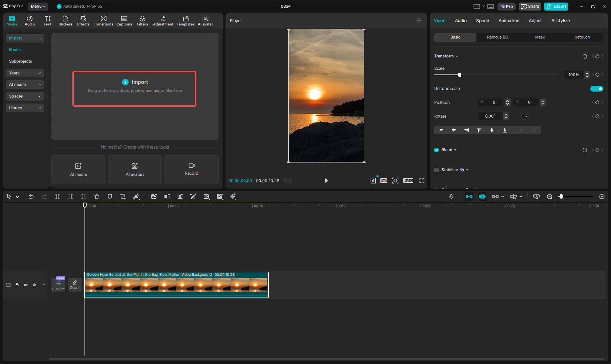Open the AI stylize tab

[x=560, y=21]
